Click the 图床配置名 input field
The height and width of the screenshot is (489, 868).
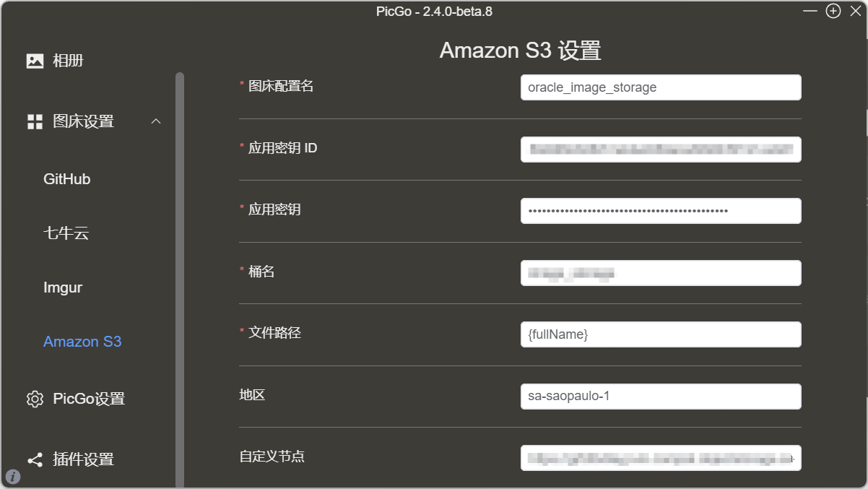[661, 87]
